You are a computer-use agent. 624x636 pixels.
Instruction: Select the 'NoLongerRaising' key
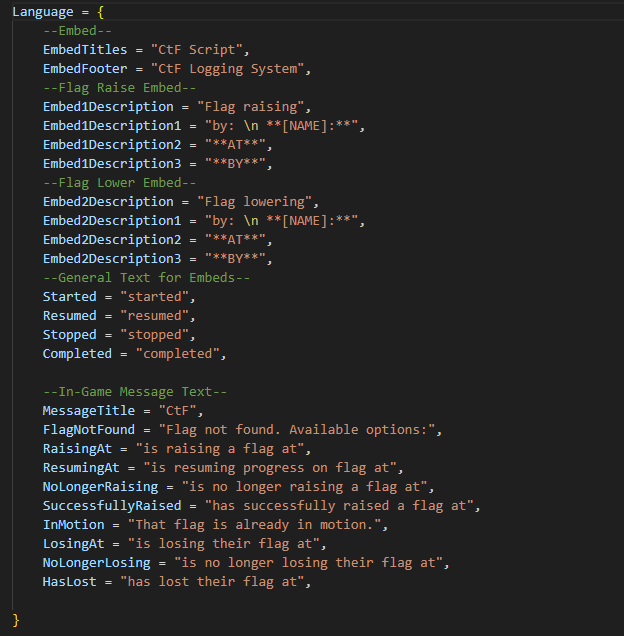tap(100, 487)
